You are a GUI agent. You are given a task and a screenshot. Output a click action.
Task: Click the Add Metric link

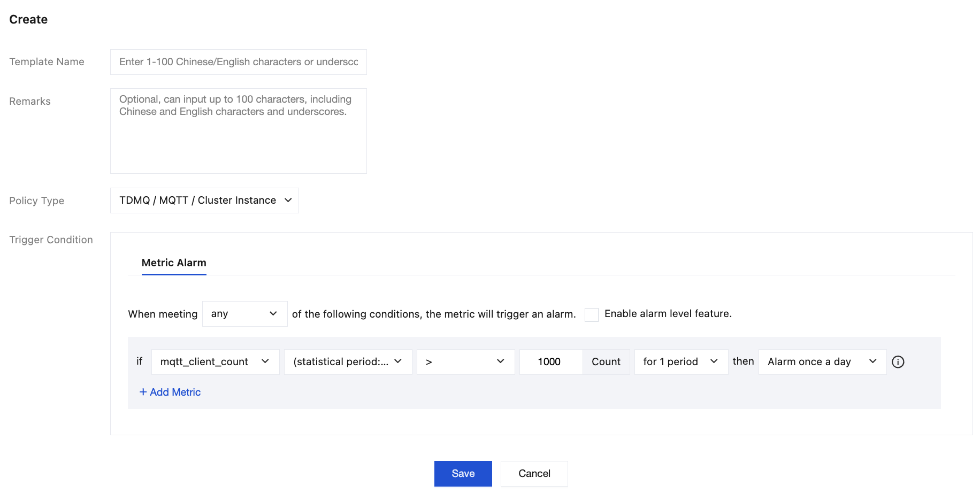coord(175,392)
